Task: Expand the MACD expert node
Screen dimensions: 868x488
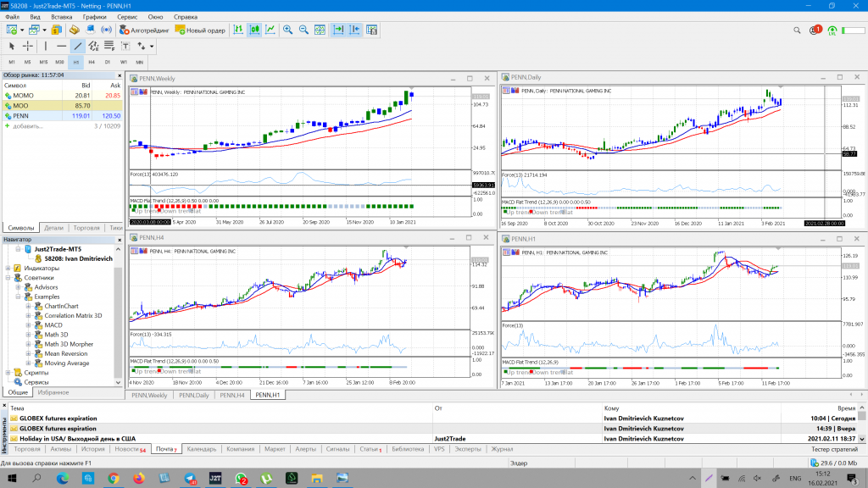Action: pos(28,325)
